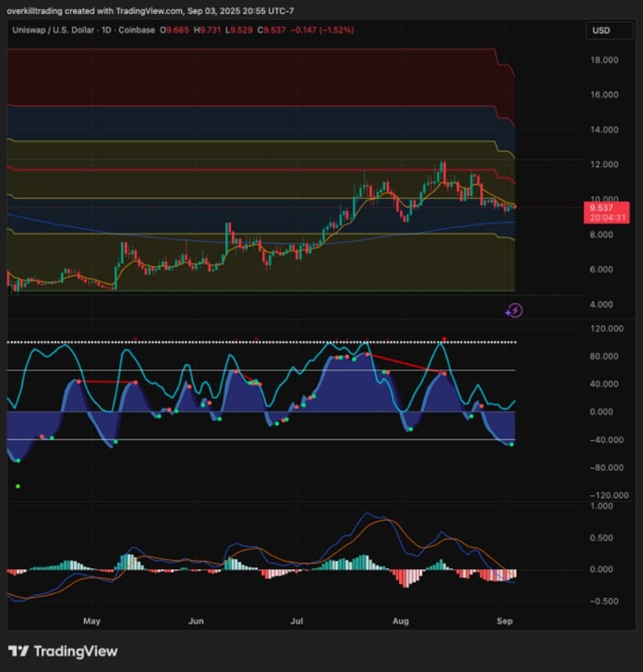Click the bar countdown 20:04:31

[607, 218]
